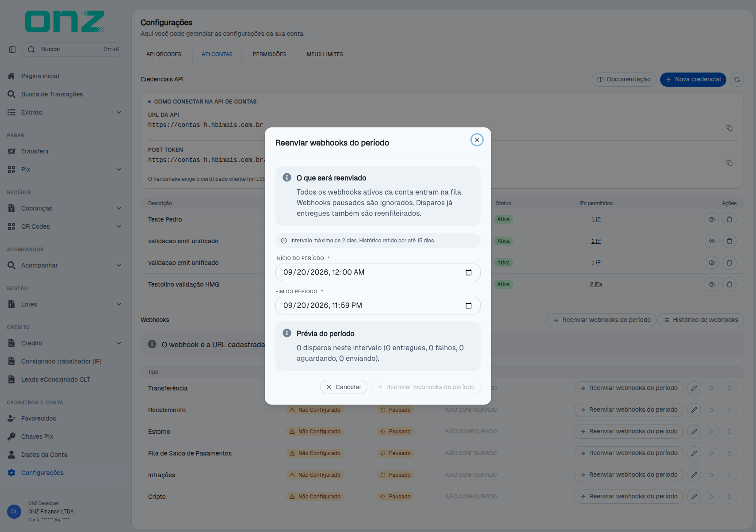Open Documentação
The width and height of the screenshot is (756, 532).
coord(624,80)
